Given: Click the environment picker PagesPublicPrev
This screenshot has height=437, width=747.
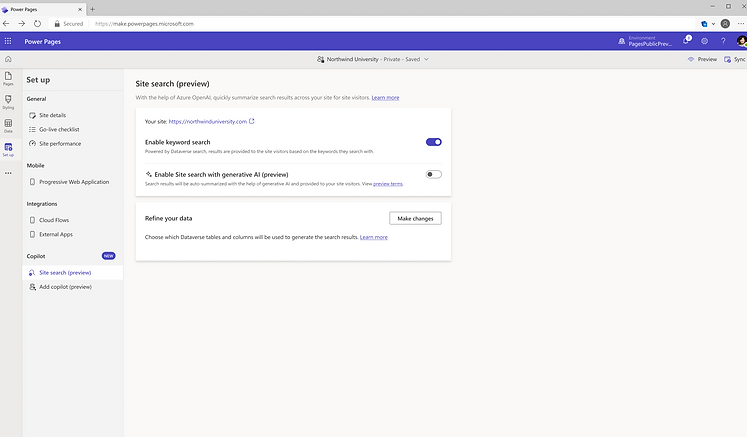Looking at the screenshot, I should [645, 41].
